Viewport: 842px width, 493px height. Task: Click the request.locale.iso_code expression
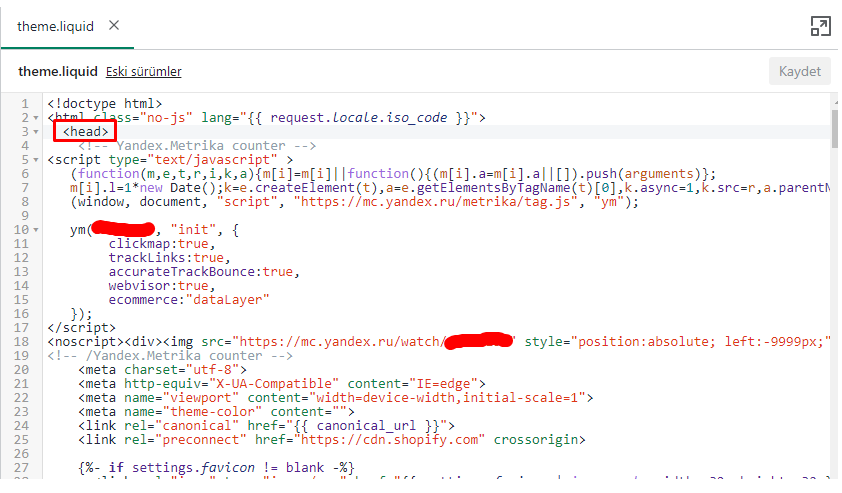click(359, 118)
